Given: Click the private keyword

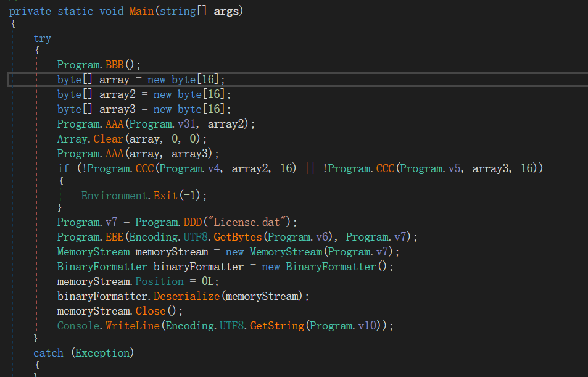Looking at the screenshot, I should coord(30,11).
